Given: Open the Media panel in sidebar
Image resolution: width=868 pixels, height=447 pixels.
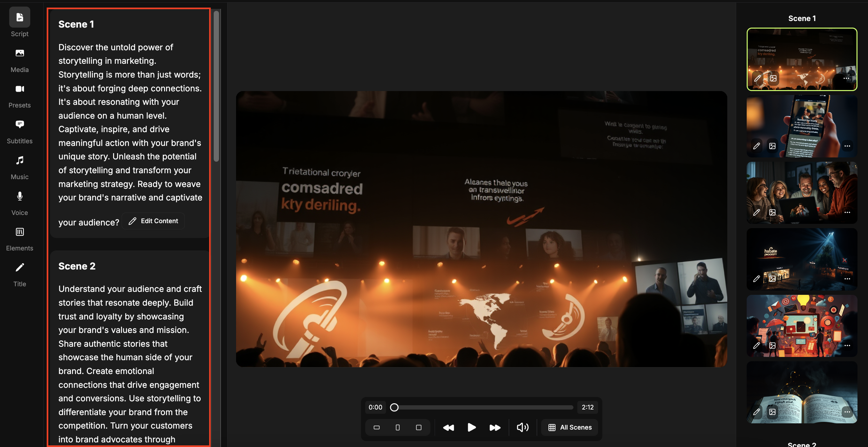Looking at the screenshot, I should [x=19, y=60].
